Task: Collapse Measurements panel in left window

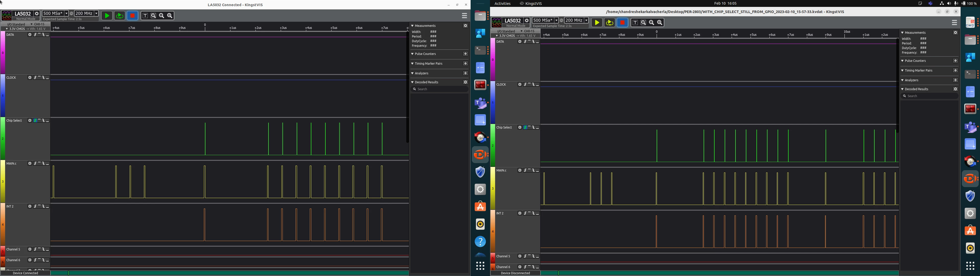Action: coord(412,26)
